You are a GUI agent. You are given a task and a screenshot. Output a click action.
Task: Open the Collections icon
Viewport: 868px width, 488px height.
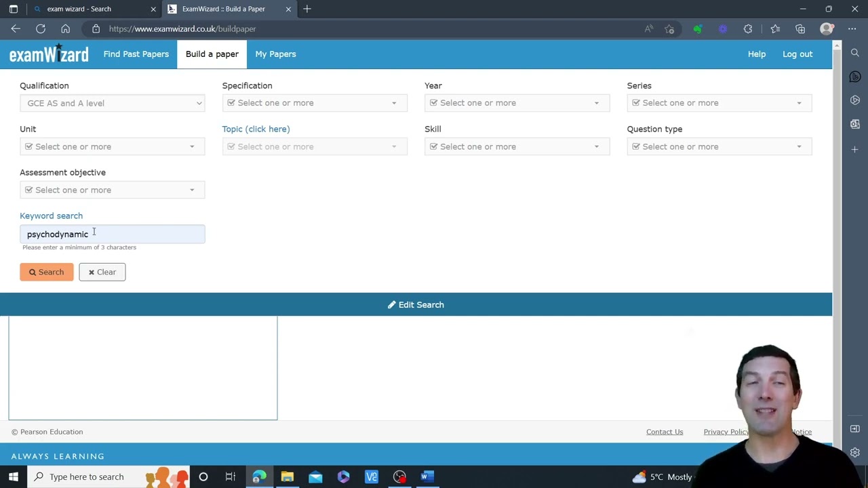[800, 29]
